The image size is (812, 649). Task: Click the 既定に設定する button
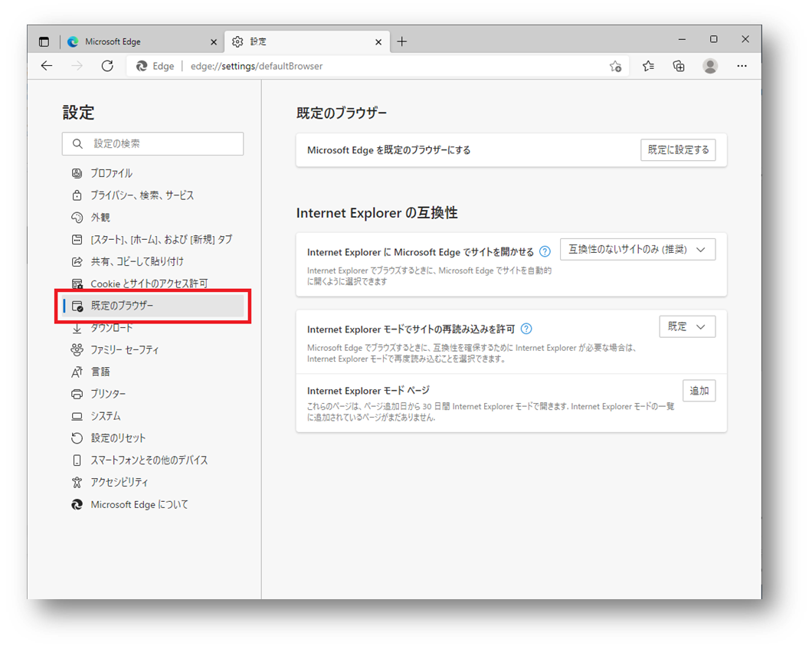coord(678,150)
